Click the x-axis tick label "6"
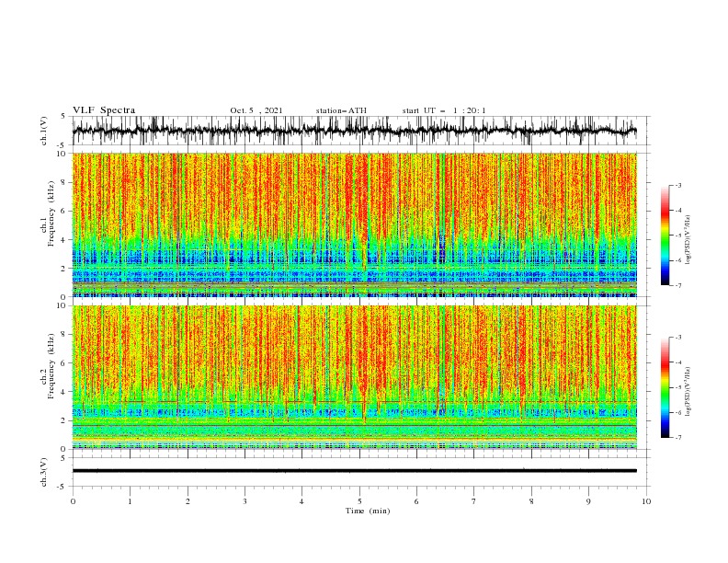728x563 pixels. tap(417, 501)
